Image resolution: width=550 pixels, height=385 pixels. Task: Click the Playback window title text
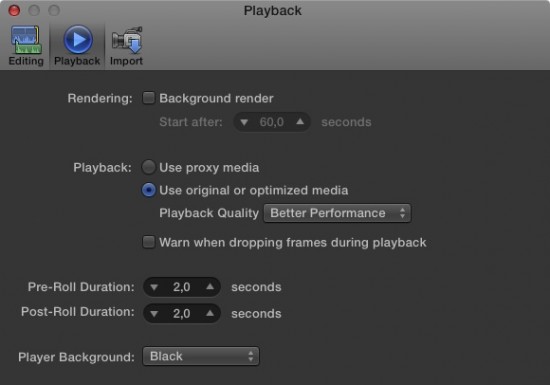[273, 11]
